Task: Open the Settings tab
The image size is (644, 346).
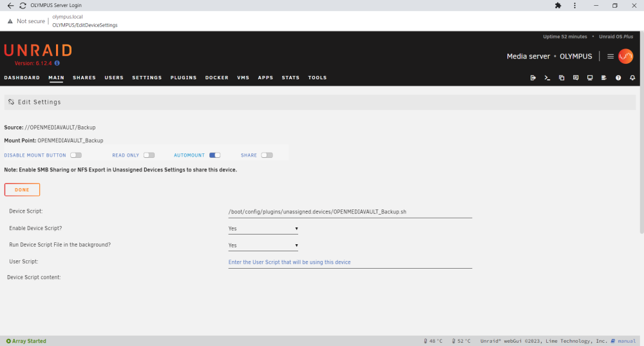Action: pyautogui.click(x=147, y=78)
